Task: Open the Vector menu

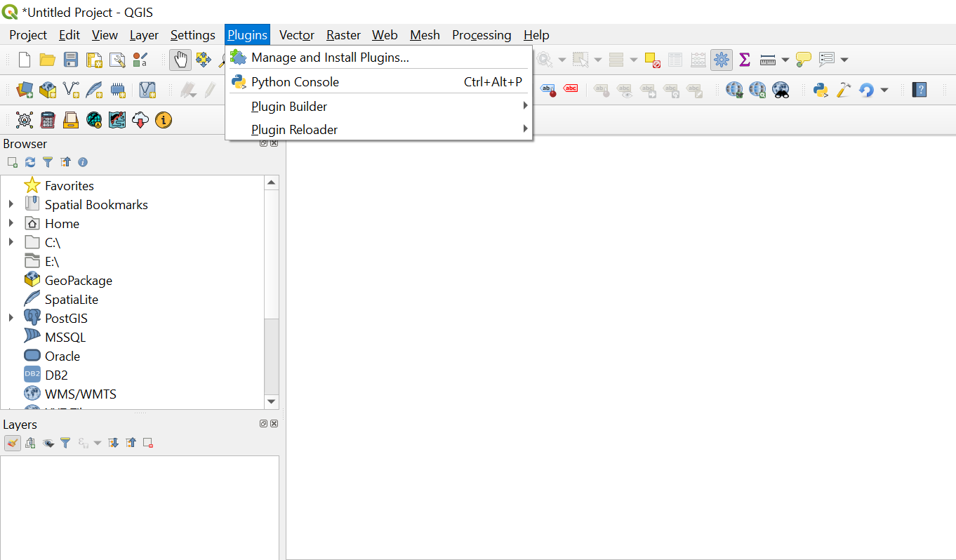Action: 297,35
